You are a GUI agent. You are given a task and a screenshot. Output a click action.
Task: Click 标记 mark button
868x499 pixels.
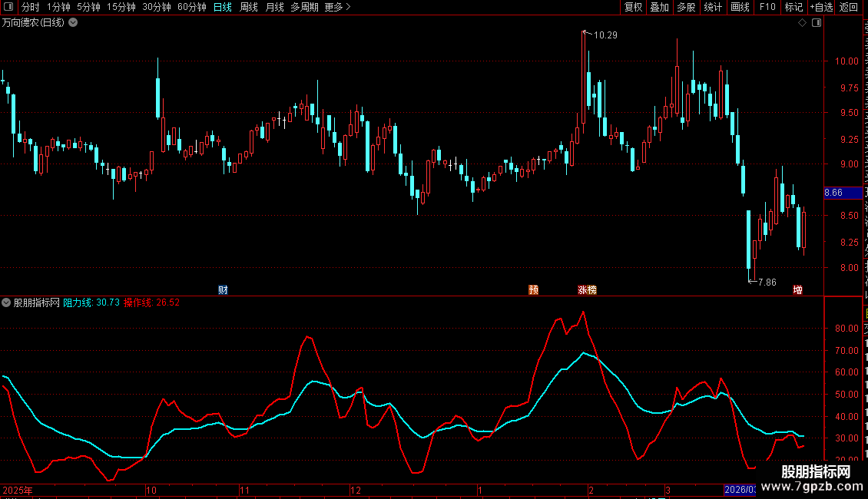point(793,7)
